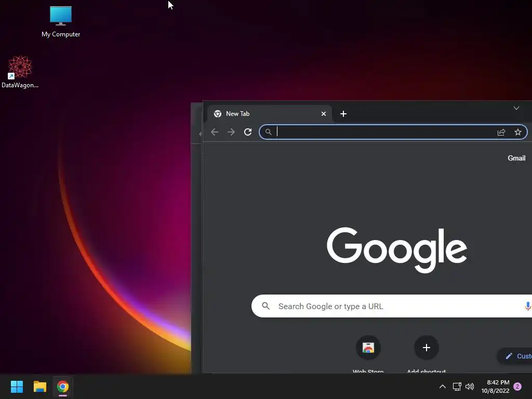The width and height of the screenshot is (532, 399).
Task: Open the Gmail link
Action: (x=516, y=158)
